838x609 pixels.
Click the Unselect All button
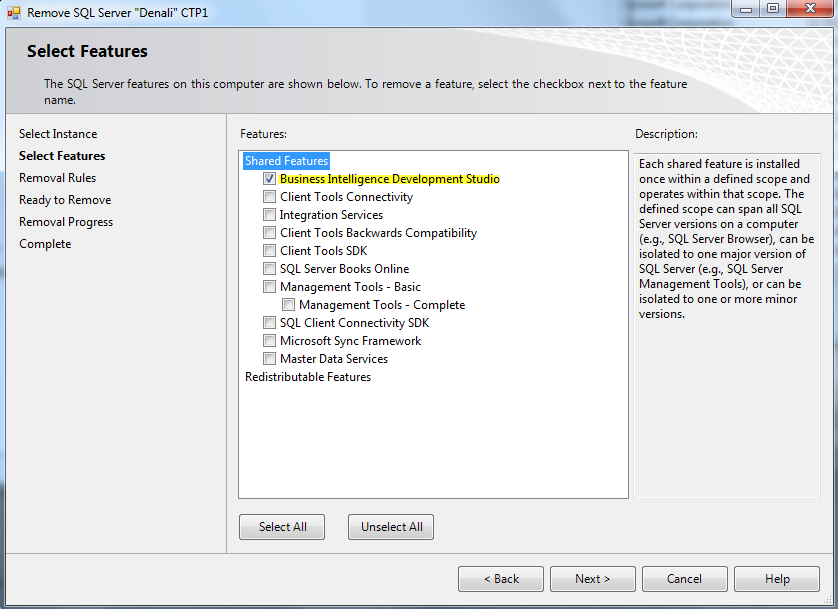pyautogui.click(x=391, y=527)
